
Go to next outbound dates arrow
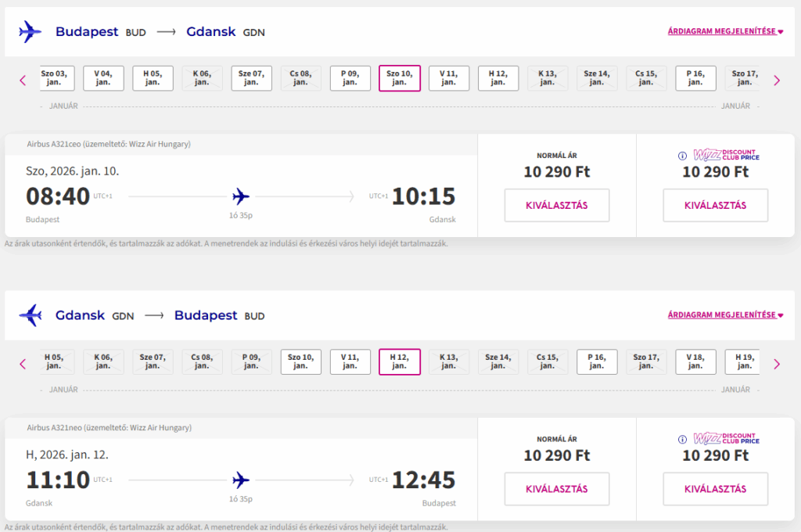[x=776, y=80]
